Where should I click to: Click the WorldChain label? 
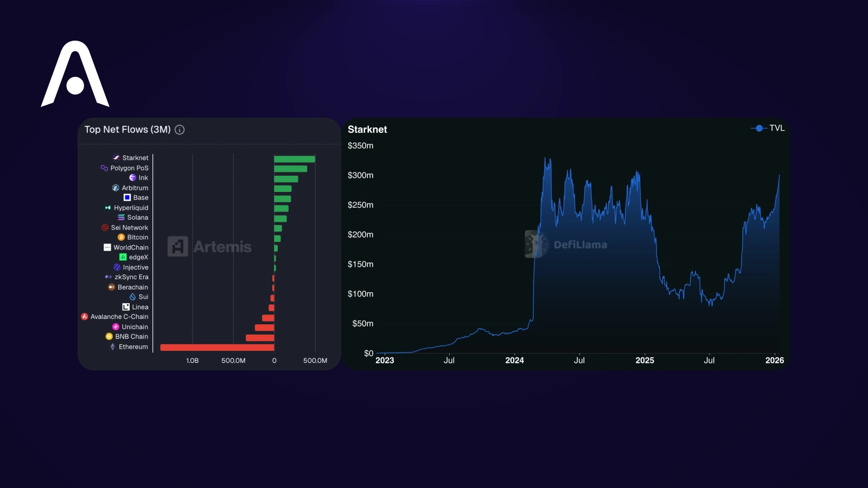(131, 247)
